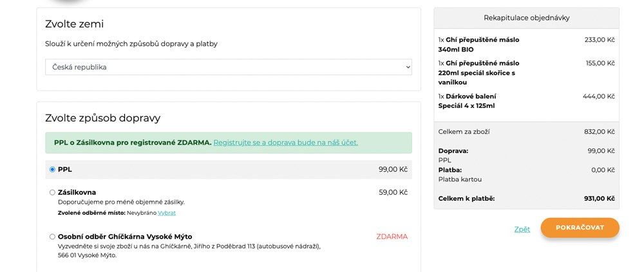This screenshot has width=644, height=272.
Task: Click the Osobní odběr Ghíčkárna Vysoké Mýto label
Action: click(x=125, y=237)
